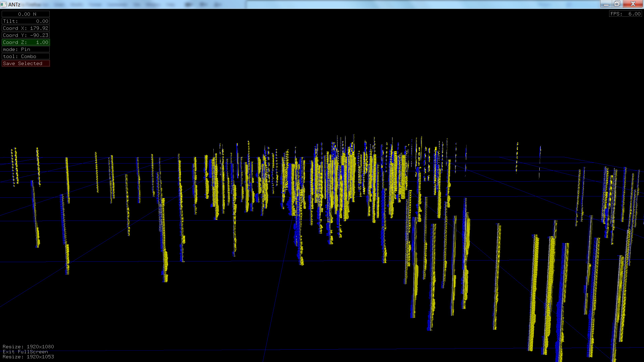Viewport: 644px width, 362px height.
Task: Click the Coord X value field
Action: pos(25,28)
